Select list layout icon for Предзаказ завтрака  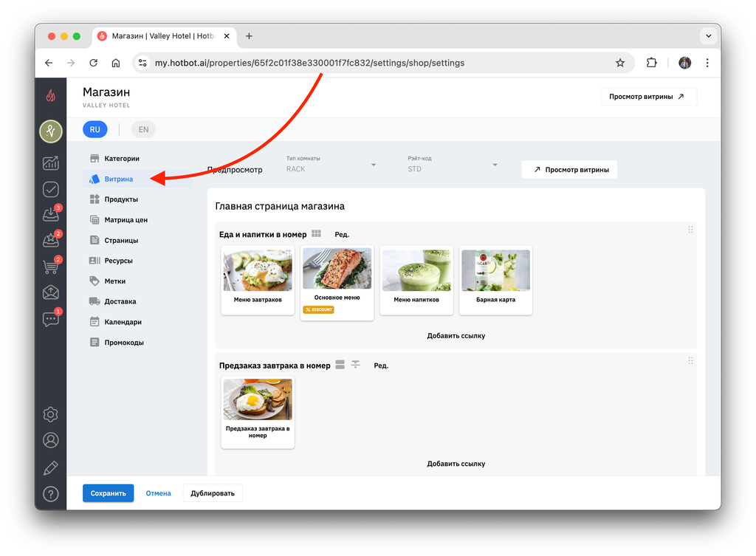pyautogui.click(x=340, y=365)
